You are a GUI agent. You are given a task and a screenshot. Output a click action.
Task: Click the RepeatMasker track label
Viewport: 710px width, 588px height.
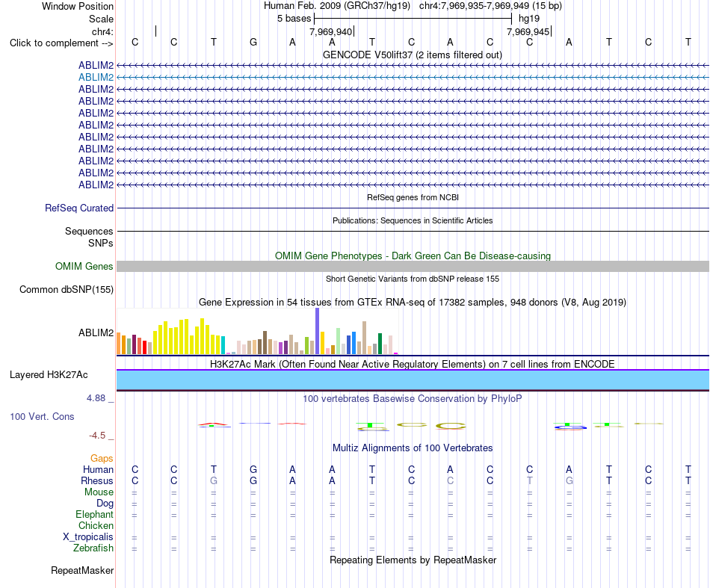tap(82, 570)
